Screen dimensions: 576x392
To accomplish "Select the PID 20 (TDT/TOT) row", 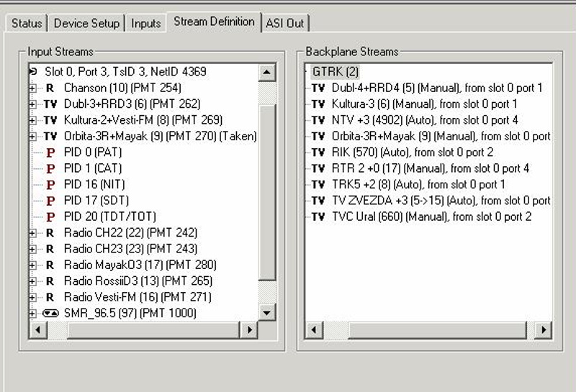I will pyautogui.click(x=110, y=217).
